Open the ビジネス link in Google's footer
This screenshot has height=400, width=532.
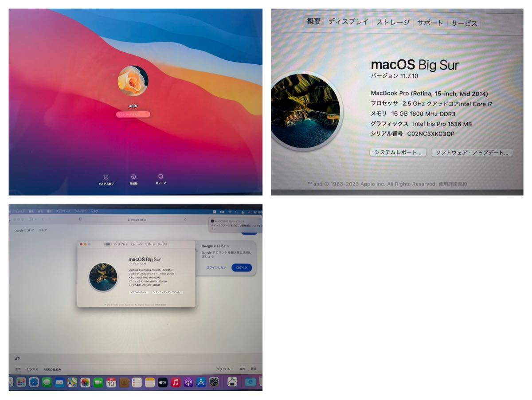pyautogui.click(x=32, y=369)
